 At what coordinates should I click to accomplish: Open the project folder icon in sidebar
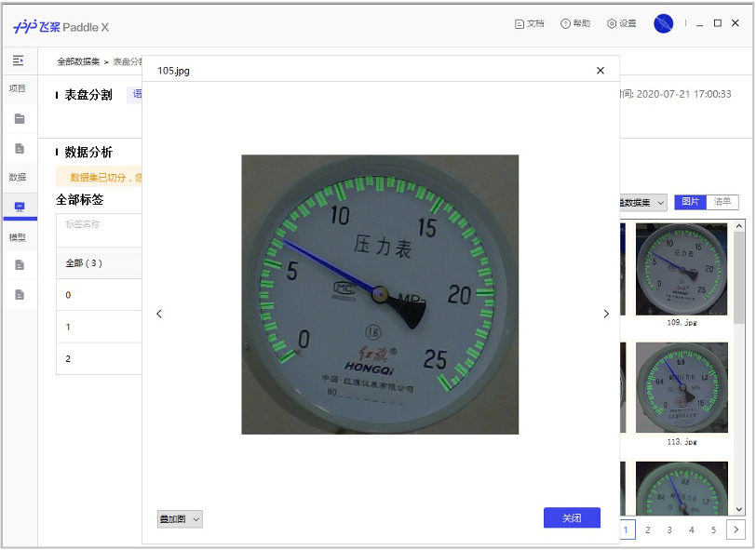19,119
